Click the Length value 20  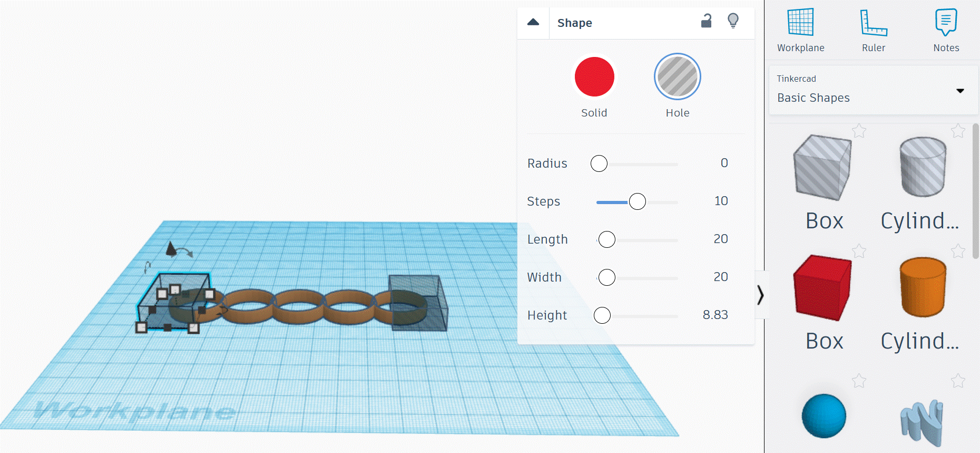click(721, 239)
